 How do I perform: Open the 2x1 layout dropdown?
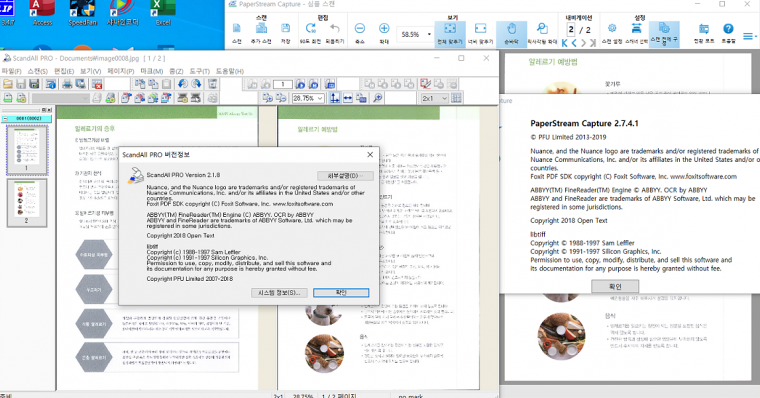(434, 98)
